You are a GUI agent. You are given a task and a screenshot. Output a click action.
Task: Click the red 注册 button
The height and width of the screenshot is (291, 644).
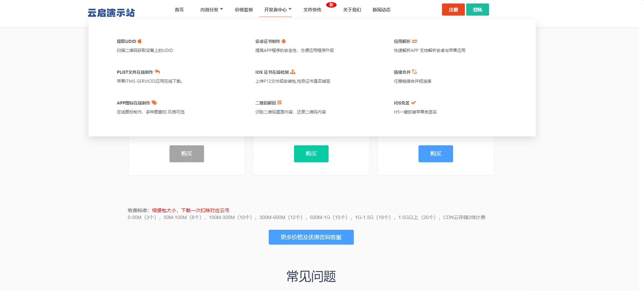[453, 10]
